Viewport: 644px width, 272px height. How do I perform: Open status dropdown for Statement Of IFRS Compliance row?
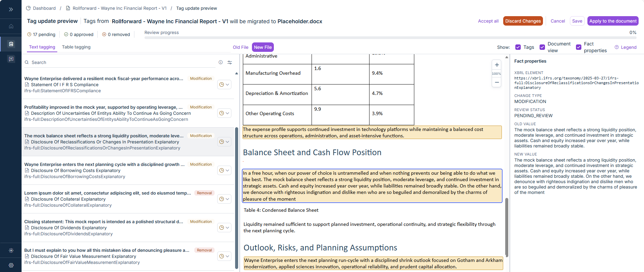pos(224,84)
